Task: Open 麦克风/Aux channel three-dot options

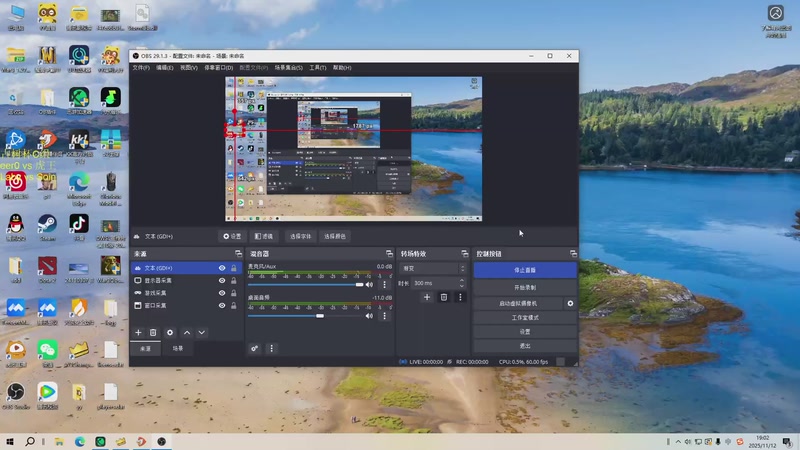Action: pos(385,285)
